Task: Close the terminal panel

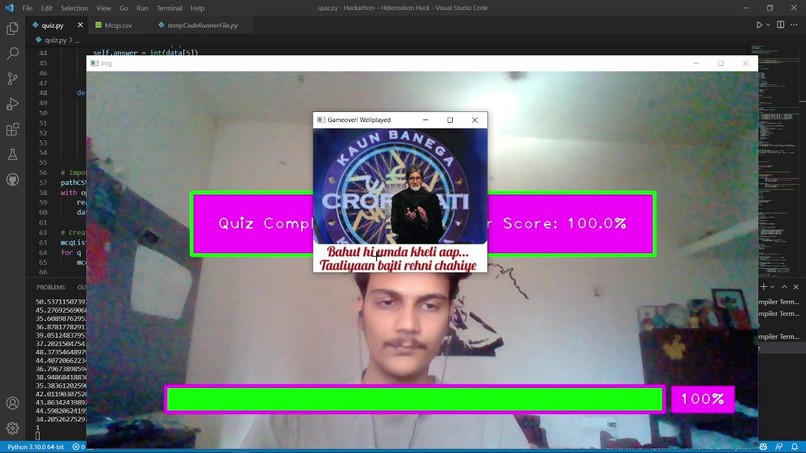Action: pyautogui.click(x=796, y=286)
